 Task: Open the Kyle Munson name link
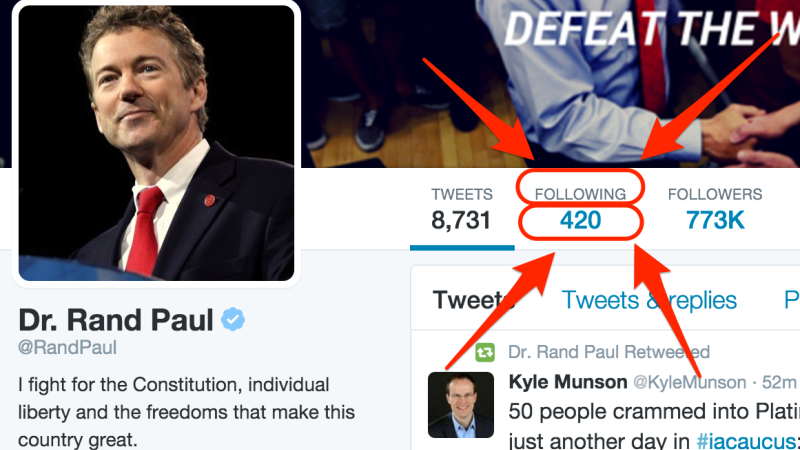pos(568,382)
